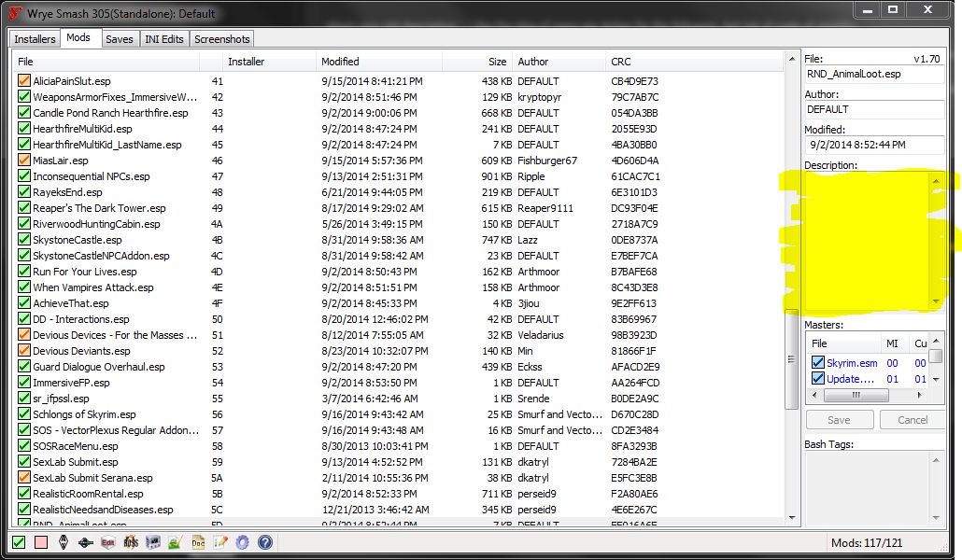Open settings via the blue gear icon

[242, 542]
